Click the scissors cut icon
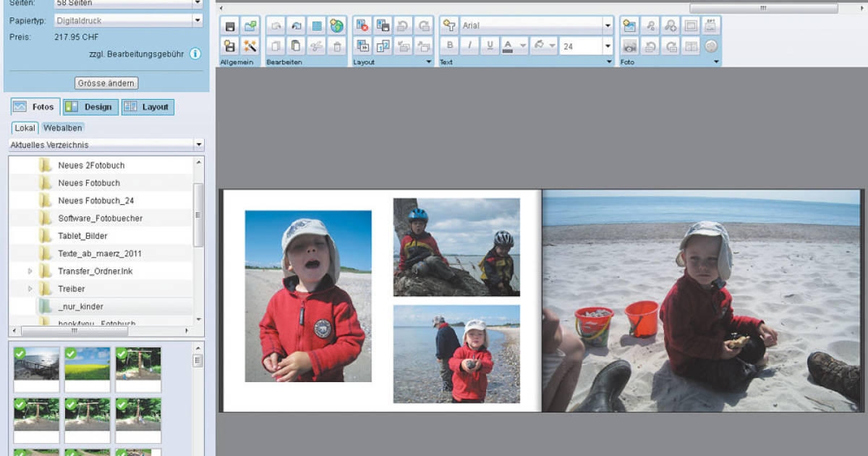The width and height of the screenshot is (868, 456). 316,46
